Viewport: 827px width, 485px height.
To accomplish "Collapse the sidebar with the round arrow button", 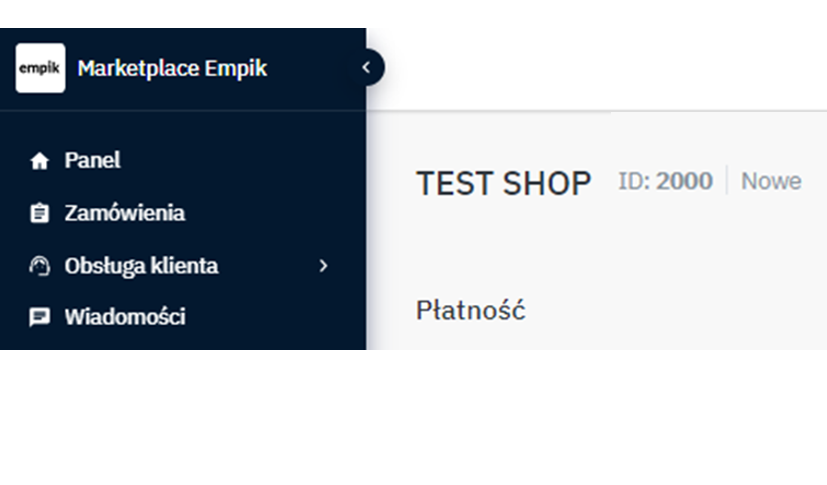I will pyautogui.click(x=367, y=68).
